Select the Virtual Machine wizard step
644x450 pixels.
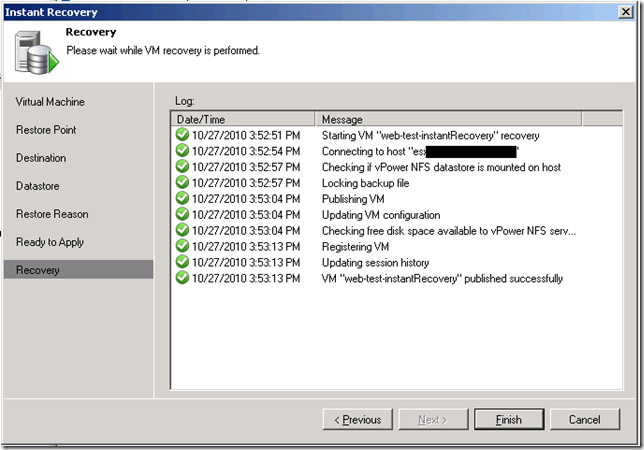pos(50,102)
